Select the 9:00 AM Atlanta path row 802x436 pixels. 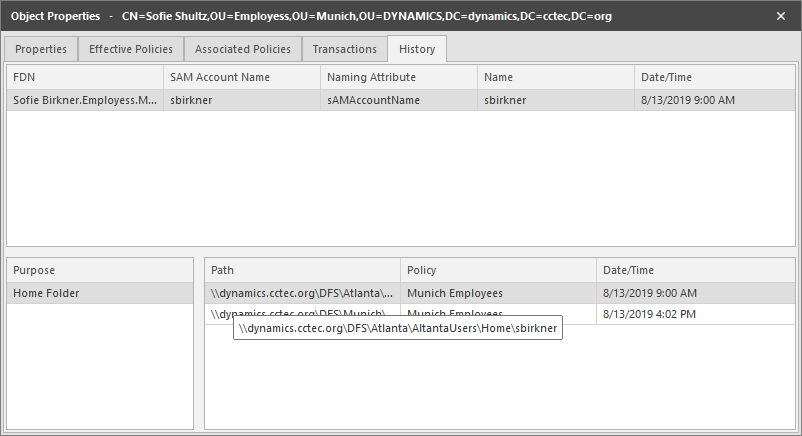click(x=498, y=293)
